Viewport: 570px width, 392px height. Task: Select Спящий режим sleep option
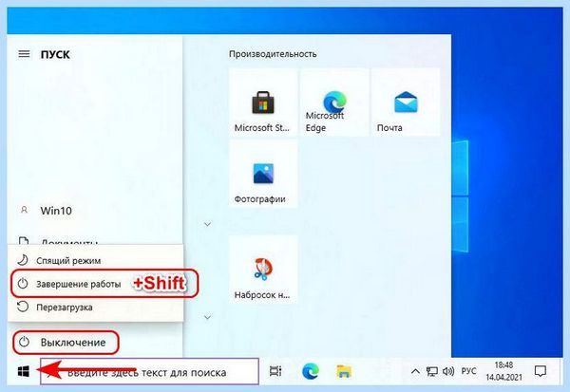[95, 260]
